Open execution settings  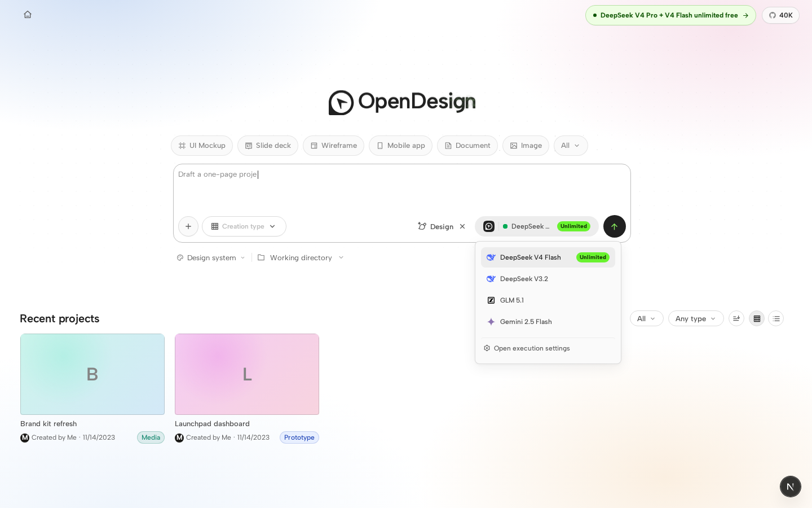[x=548, y=348]
